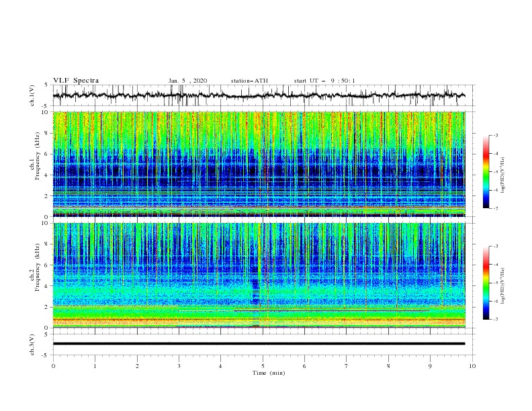The image size is (532, 411).
Task: Click the "ch.1(V)" waveform axis label
Action: [x=32, y=95]
